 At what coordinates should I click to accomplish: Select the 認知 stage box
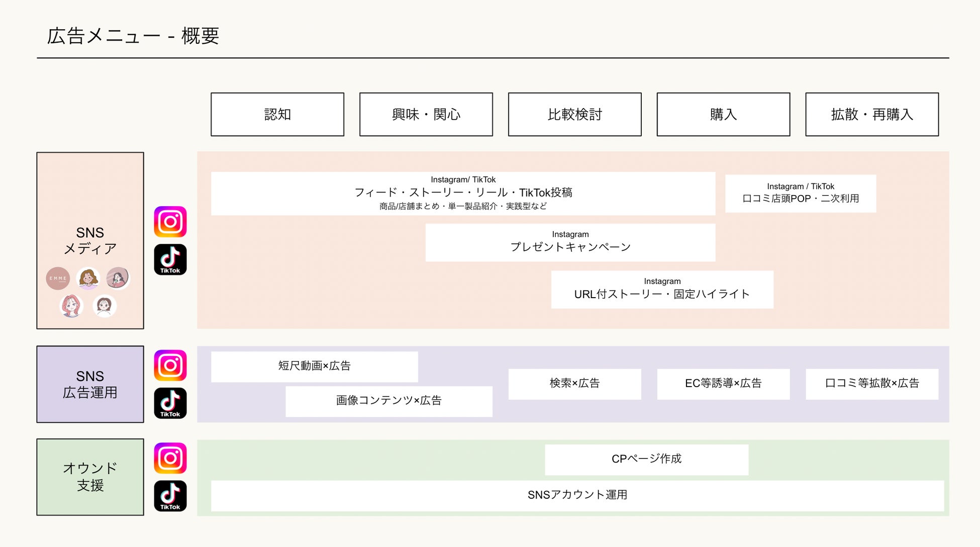(277, 114)
